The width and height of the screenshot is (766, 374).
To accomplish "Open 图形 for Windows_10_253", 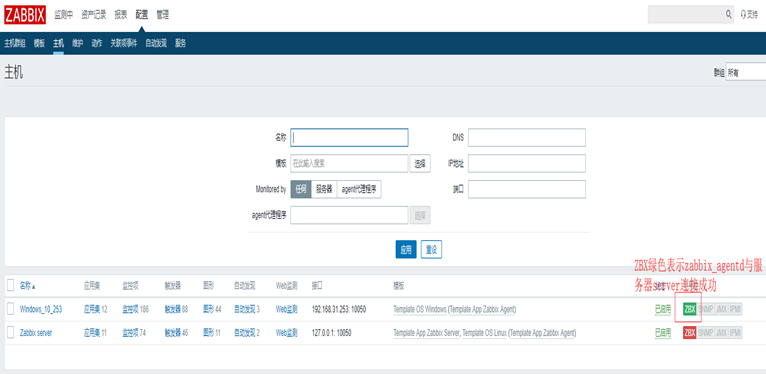I will 208,309.
